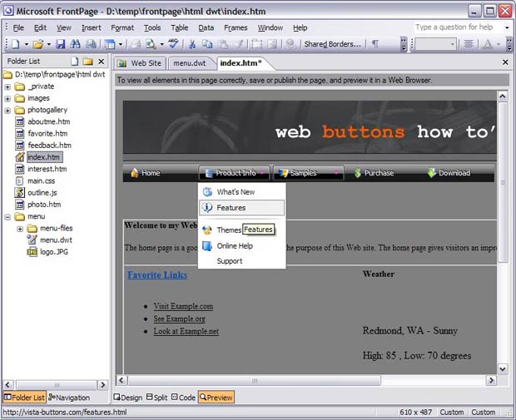Click the Shared Borders button

[332, 44]
